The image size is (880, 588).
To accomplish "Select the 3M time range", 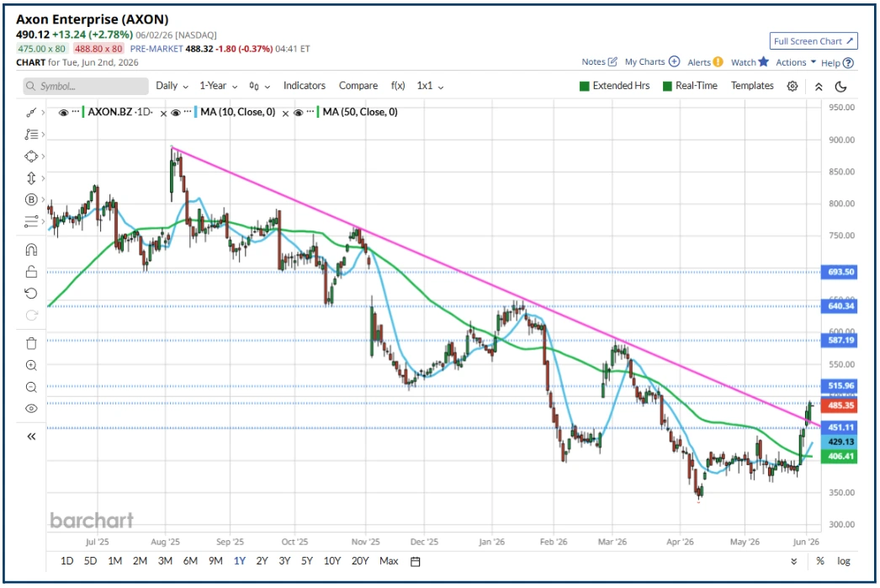I will pyautogui.click(x=165, y=561).
